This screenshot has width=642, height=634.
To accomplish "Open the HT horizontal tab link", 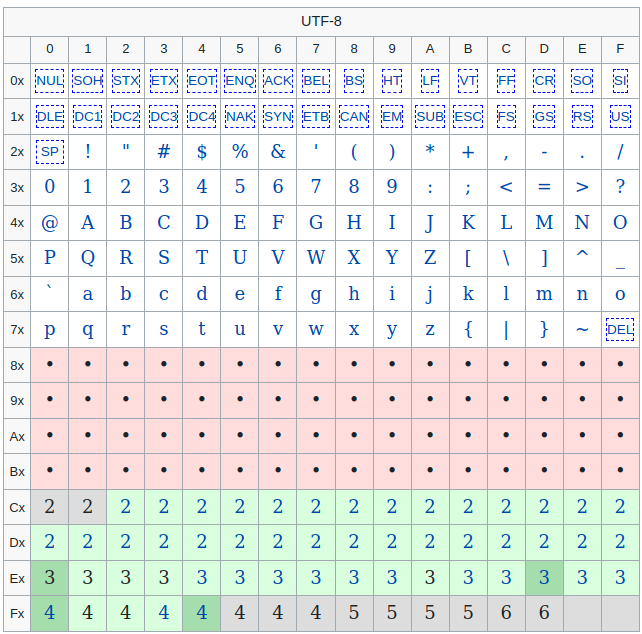I will click(392, 81).
